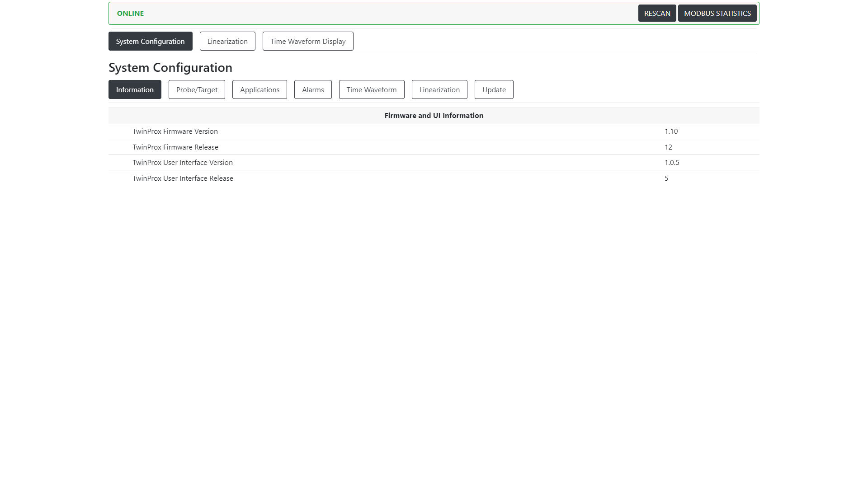This screenshot has width=868, height=488.
Task: Select the TwinProx Firmware Release label
Action: point(175,147)
